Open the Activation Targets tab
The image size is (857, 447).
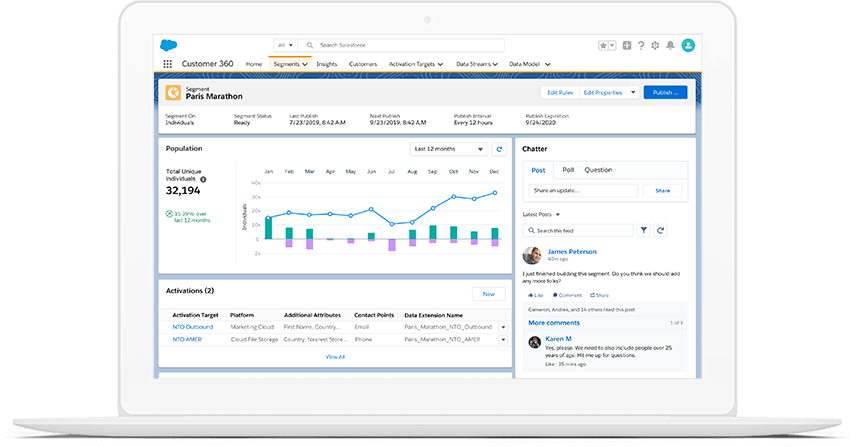[x=412, y=64]
